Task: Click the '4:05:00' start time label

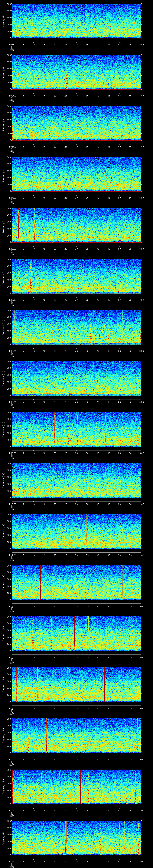Action: (x=12, y=249)
